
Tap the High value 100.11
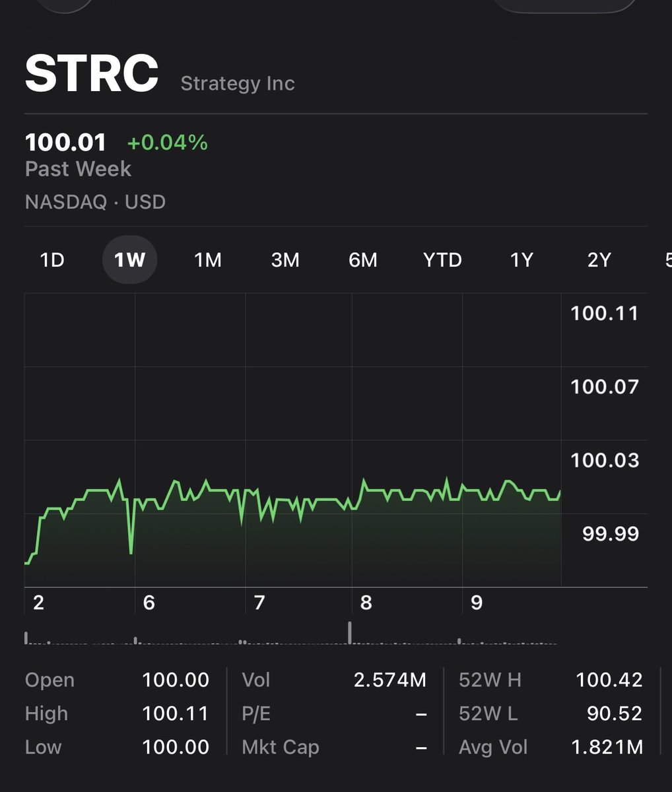point(176,713)
